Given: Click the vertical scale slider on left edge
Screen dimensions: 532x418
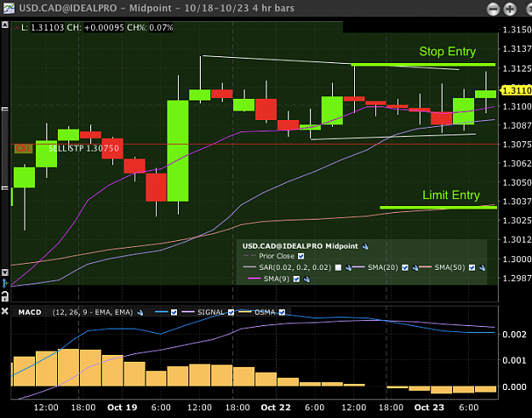Looking at the screenshot, I should (x=5, y=148).
